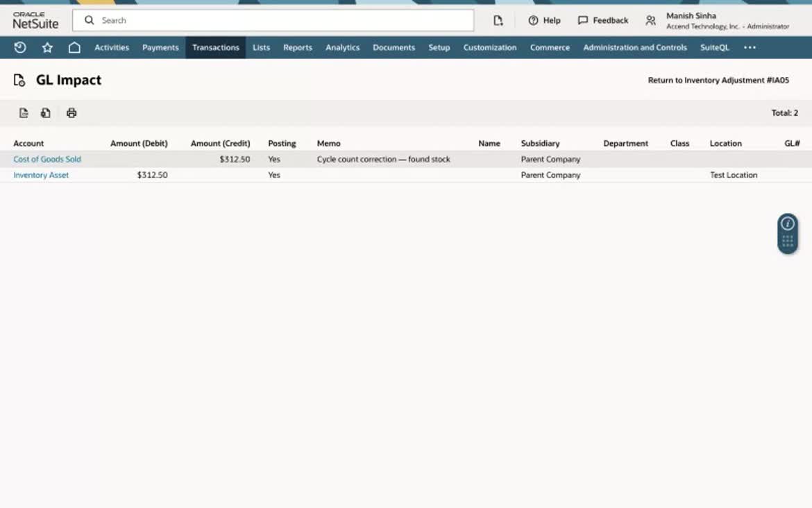Focus the global Search field

tap(273, 20)
